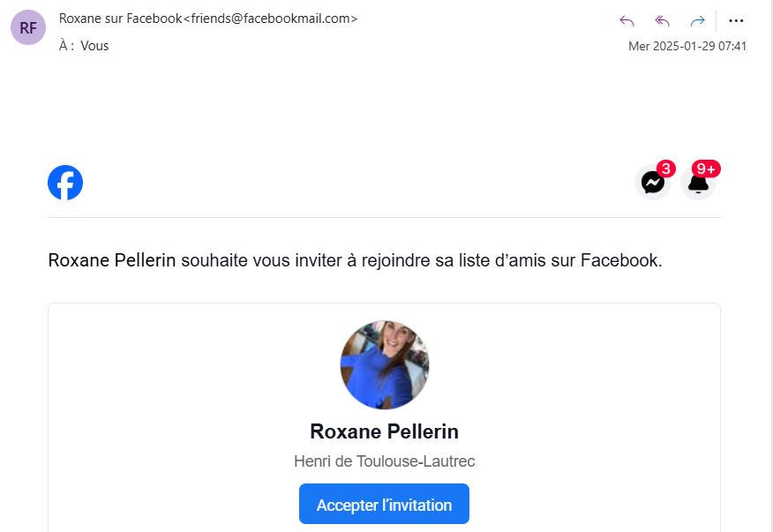Open Roxane Pellerin's round profile photo
This screenshot has width=773, height=532.
coord(385,364)
